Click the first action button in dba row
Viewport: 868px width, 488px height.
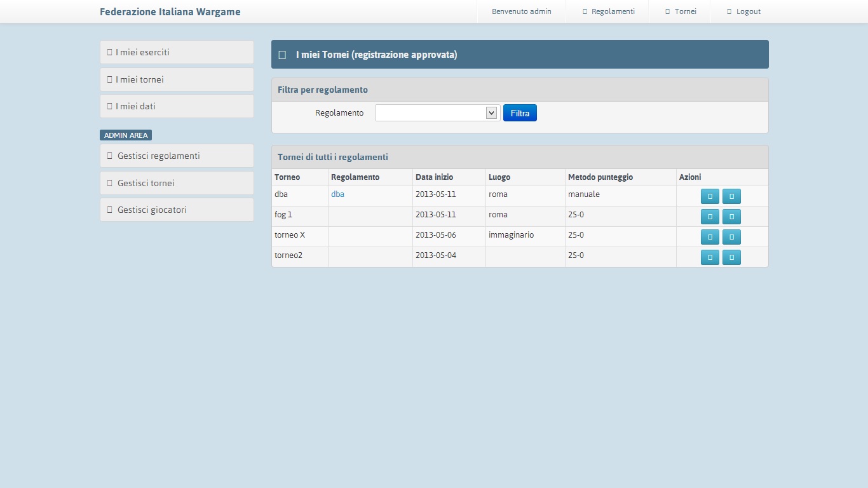tap(710, 196)
